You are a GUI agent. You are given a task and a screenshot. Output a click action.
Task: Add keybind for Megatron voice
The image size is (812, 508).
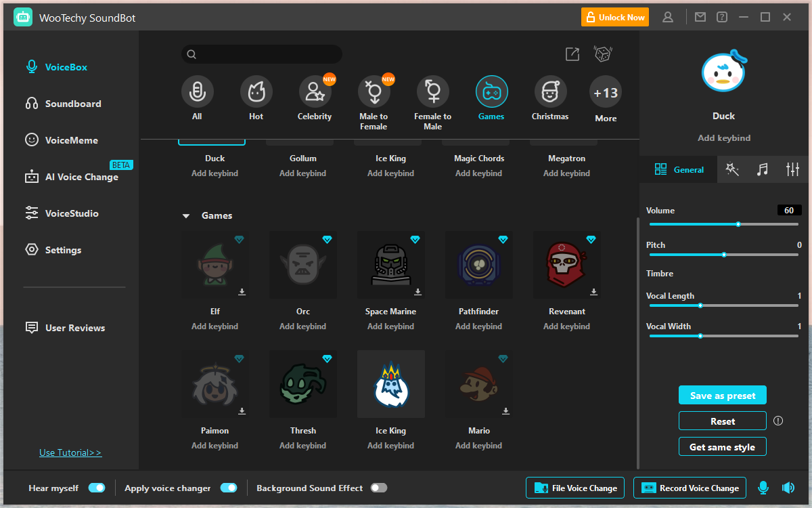pos(567,173)
